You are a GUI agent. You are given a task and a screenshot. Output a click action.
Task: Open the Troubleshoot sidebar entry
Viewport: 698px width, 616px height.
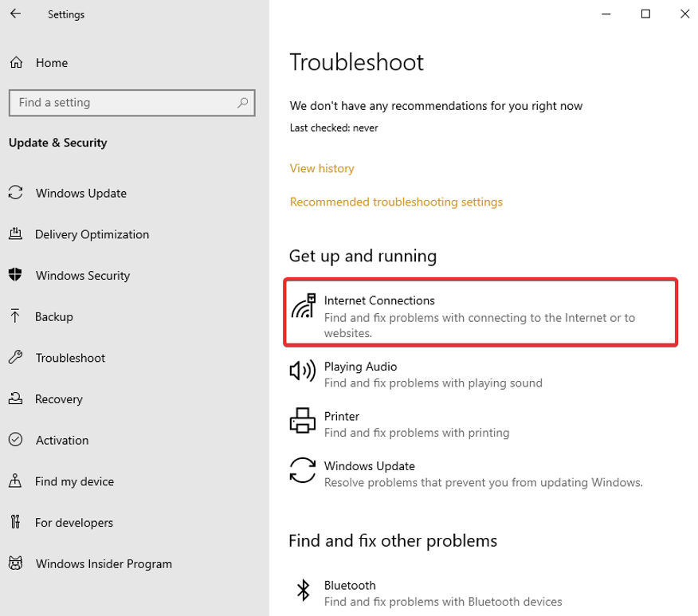pos(70,358)
